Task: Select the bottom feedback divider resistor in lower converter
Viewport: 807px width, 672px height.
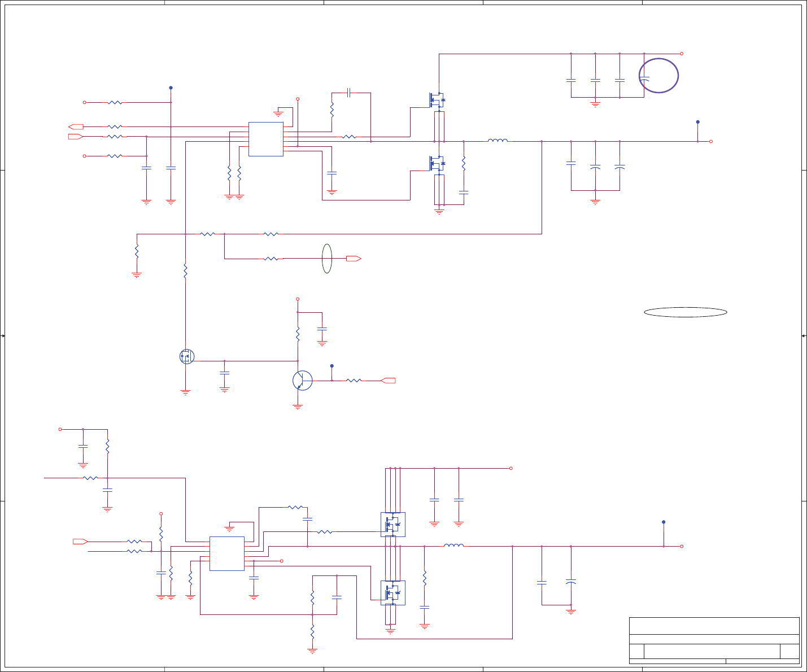Action: click(312, 632)
